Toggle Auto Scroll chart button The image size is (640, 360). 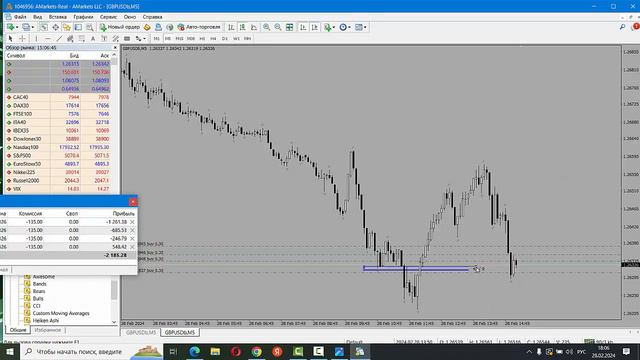click(x=303, y=27)
